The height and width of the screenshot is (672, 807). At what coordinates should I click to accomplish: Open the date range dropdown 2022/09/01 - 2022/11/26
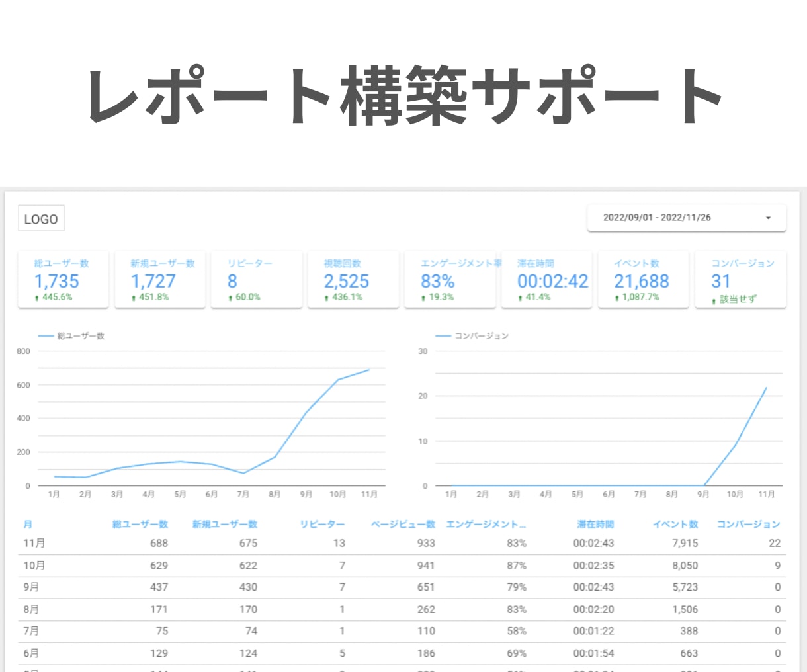click(687, 218)
